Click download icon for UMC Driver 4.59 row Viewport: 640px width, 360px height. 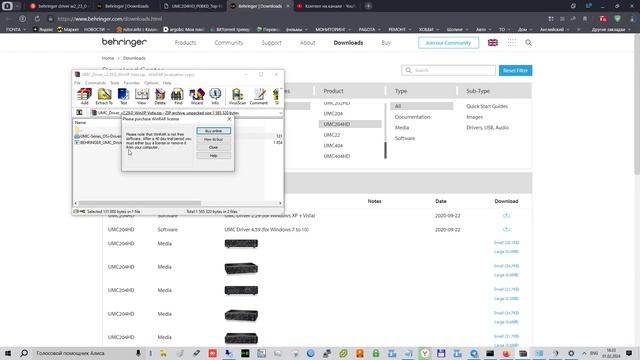pyautogui.click(x=506, y=229)
